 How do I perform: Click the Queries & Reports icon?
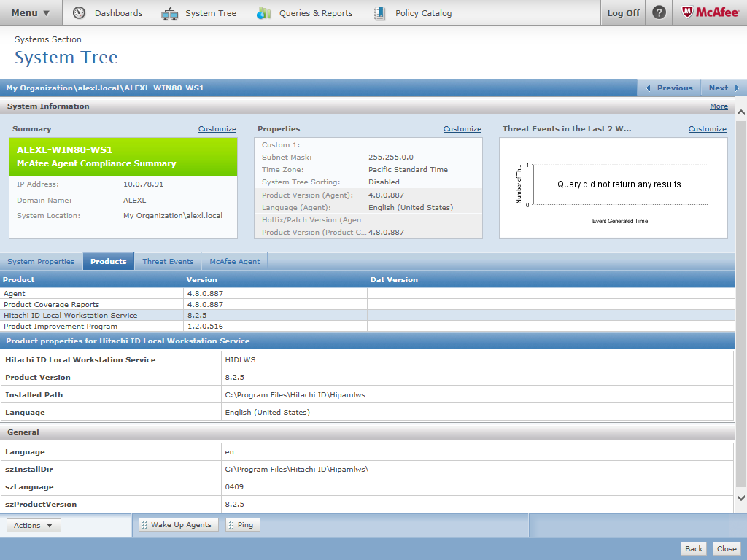coord(264,13)
